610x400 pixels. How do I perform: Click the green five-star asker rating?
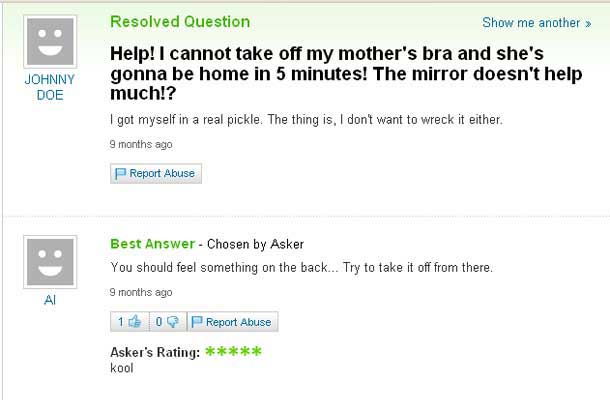(233, 352)
